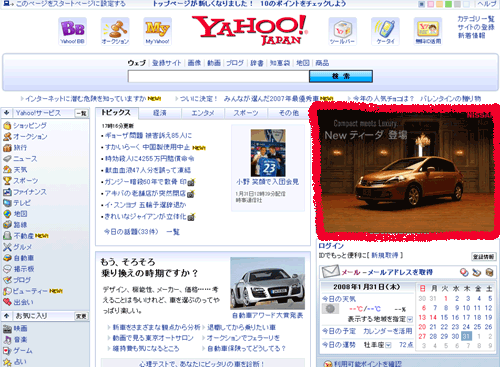Open the soccer jersey number 23 photo
This screenshot has height=367, width=500.
pos(268,153)
